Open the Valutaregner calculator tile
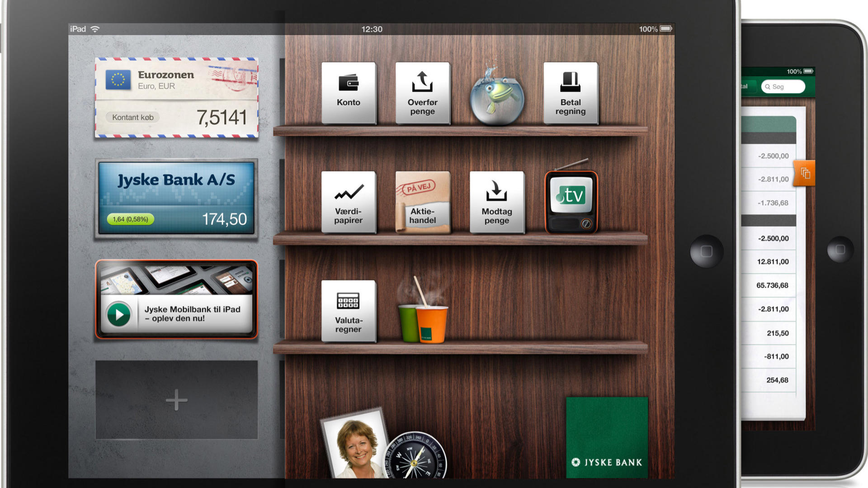 (x=349, y=311)
